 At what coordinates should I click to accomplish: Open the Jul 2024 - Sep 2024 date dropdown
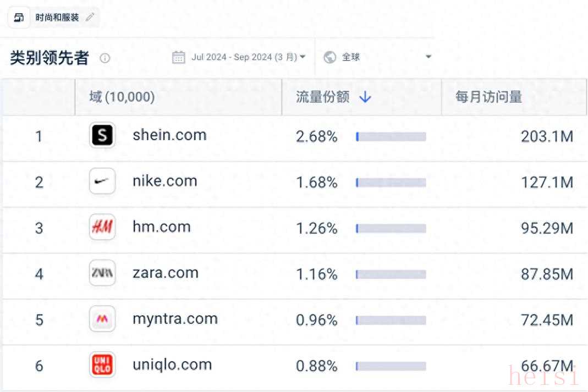pos(248,57)
